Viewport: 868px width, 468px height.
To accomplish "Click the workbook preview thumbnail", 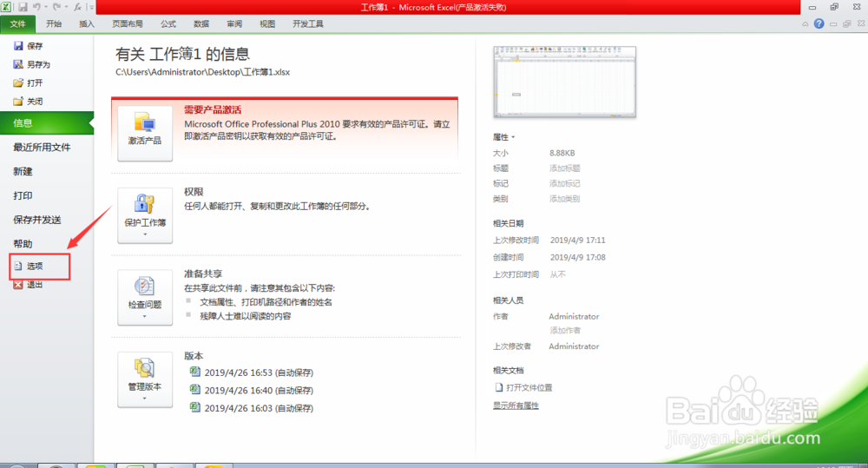I will tap(565, 82).
